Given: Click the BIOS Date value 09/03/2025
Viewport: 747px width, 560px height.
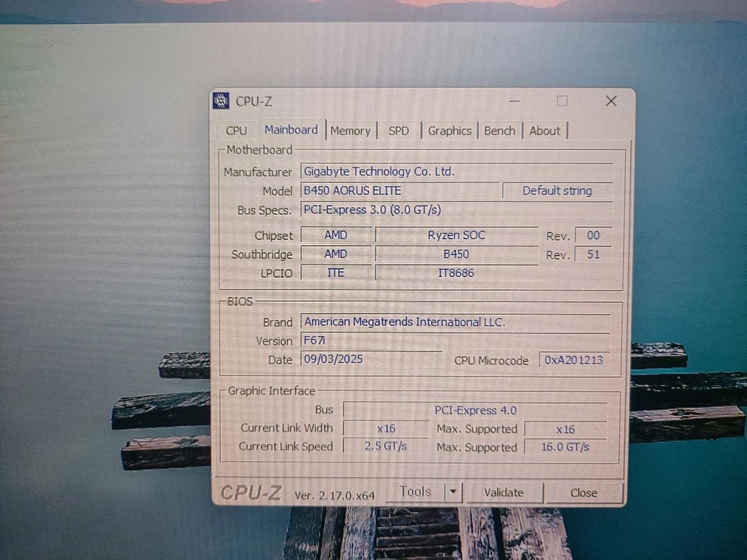Looking at the screenshot, I should 371,359.
